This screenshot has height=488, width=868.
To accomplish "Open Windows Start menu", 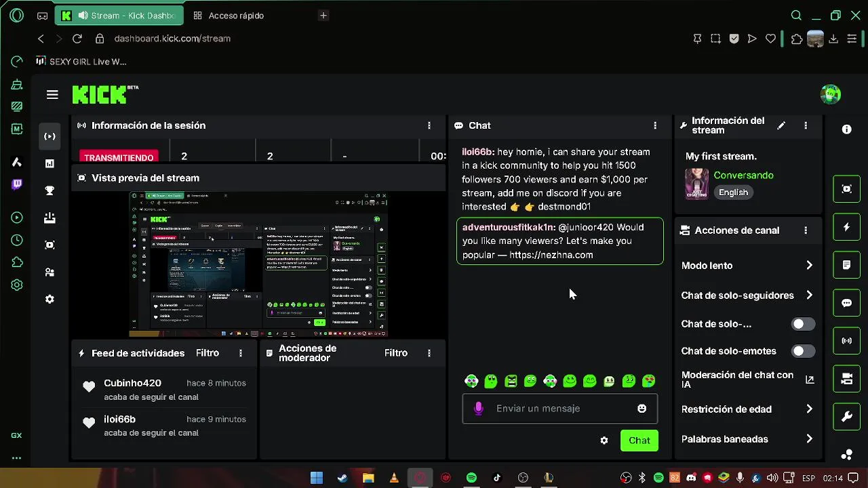I will [317, 478].
